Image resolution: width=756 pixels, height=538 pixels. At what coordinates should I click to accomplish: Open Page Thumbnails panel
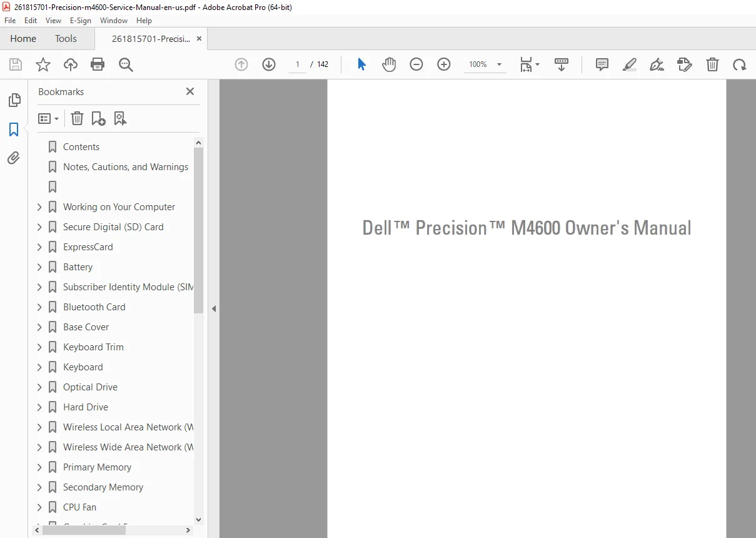click(14, 100)
